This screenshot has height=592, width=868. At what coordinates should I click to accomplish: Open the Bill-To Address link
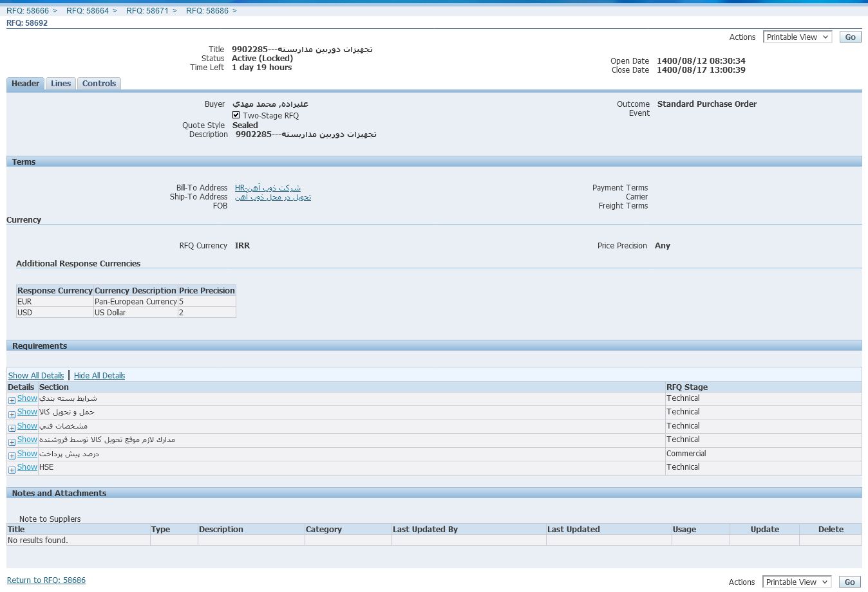pos(268,188)
